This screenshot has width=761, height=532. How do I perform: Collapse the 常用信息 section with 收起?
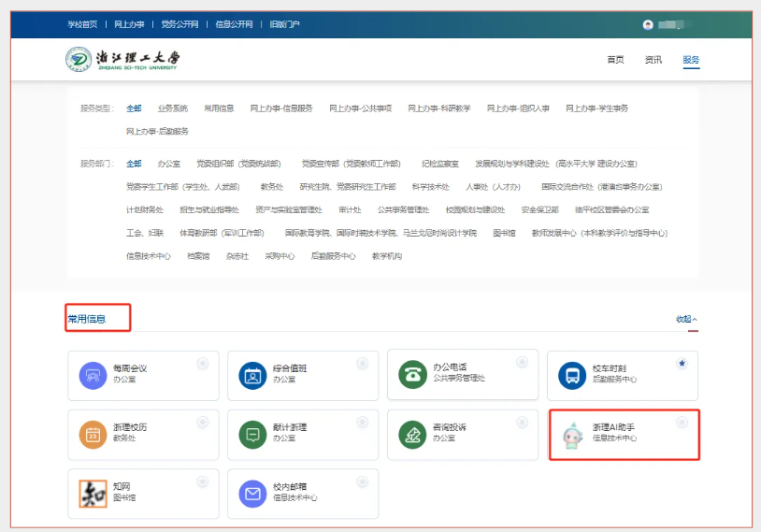pos(686,320)
